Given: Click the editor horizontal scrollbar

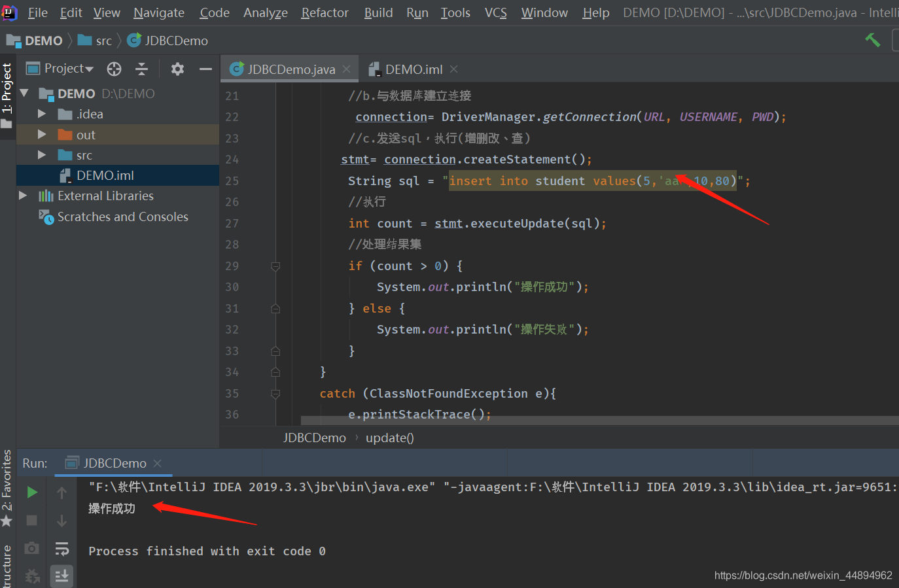Looking at the screenshot, I should click(x=599, y=420).
